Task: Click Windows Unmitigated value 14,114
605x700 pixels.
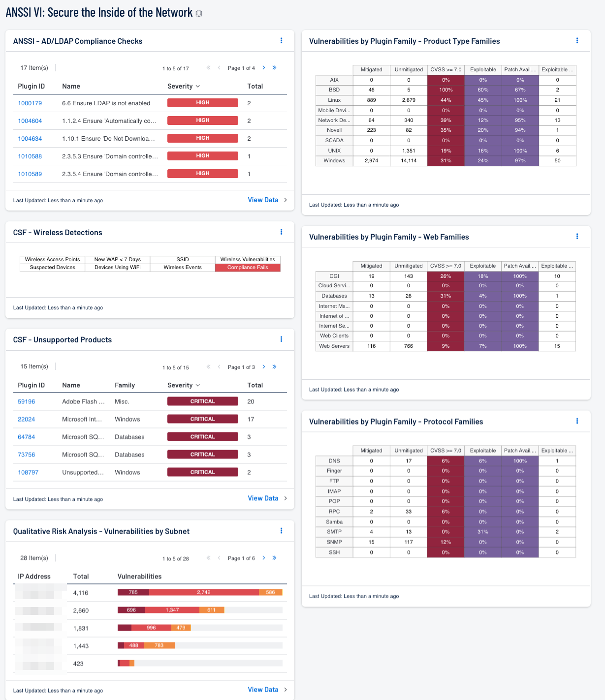Action: [x=409, y=161]
